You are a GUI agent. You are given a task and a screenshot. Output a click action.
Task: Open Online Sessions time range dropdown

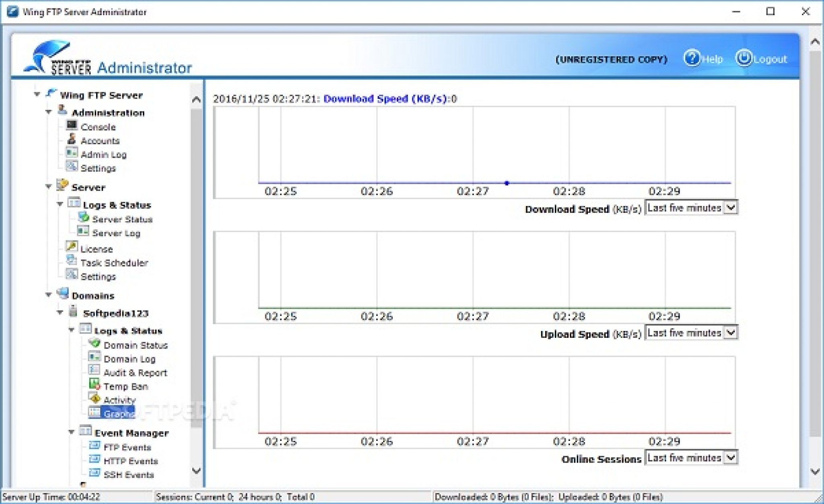click(730, 458)
